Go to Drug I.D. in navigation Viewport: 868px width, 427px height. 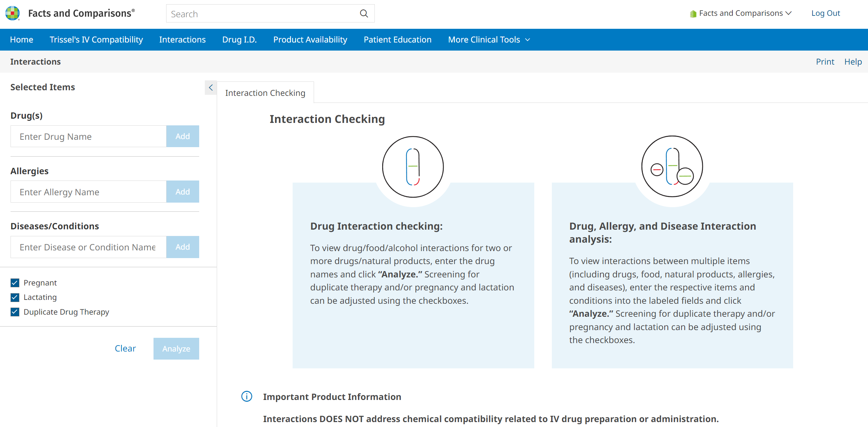coord(239,40)
